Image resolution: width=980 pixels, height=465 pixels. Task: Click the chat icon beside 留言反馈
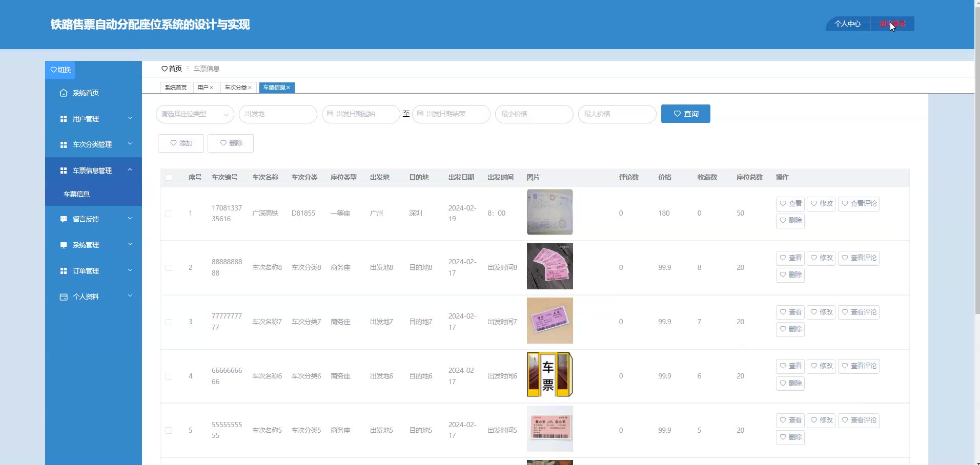(64, 219)
